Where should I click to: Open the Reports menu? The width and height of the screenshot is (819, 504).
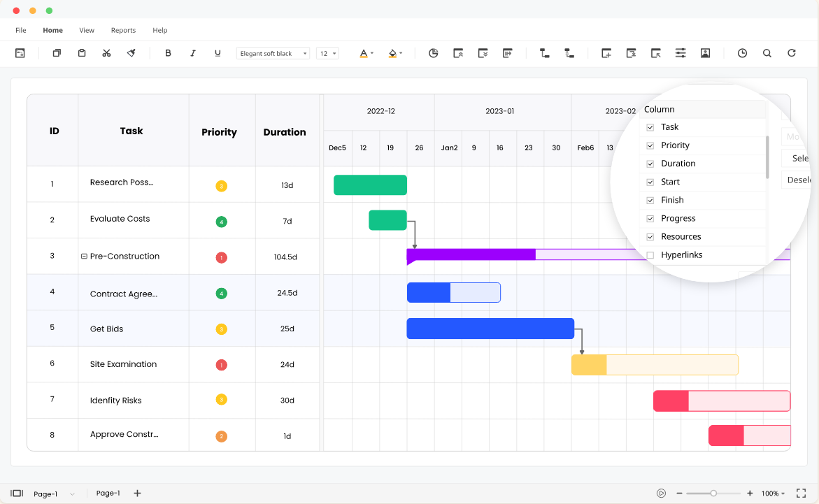pos(123,30)
